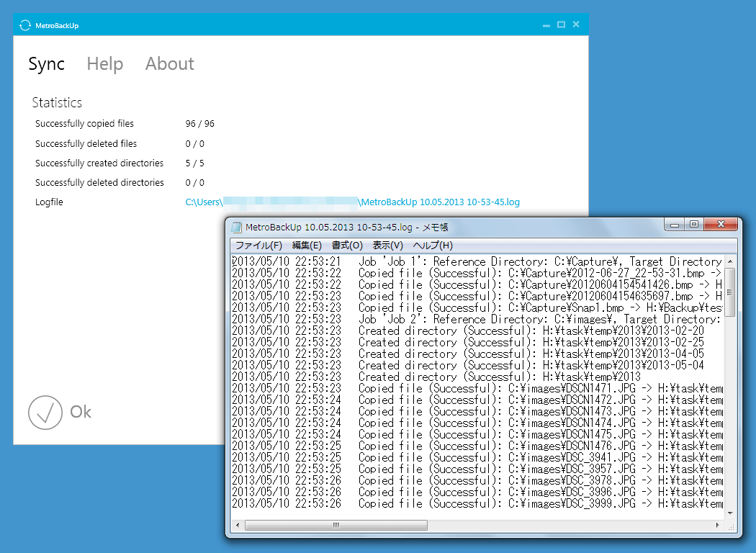Click Notepad vertical scrollbar down arrow
This screenshot has height=553, width=756.
pos(730,513)
